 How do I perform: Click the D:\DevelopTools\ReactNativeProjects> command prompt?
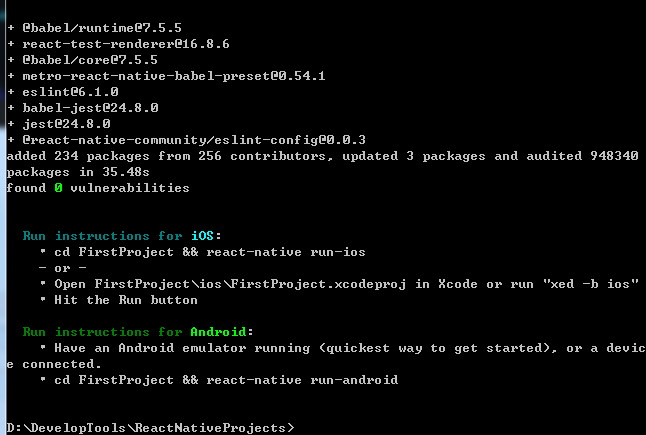click(x=148, y=428)
